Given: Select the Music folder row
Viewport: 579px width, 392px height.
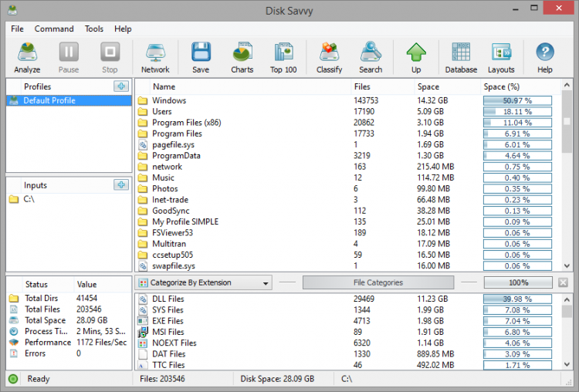Looking at the screenshot, I should click(x=347, y=178).
